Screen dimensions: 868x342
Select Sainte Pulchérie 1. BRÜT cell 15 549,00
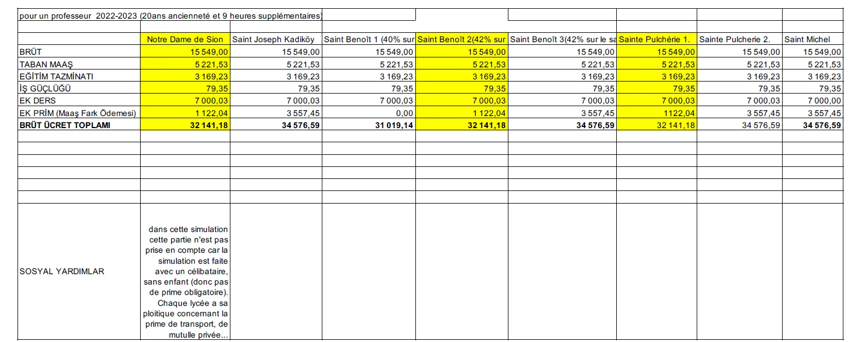coord(657,51)
